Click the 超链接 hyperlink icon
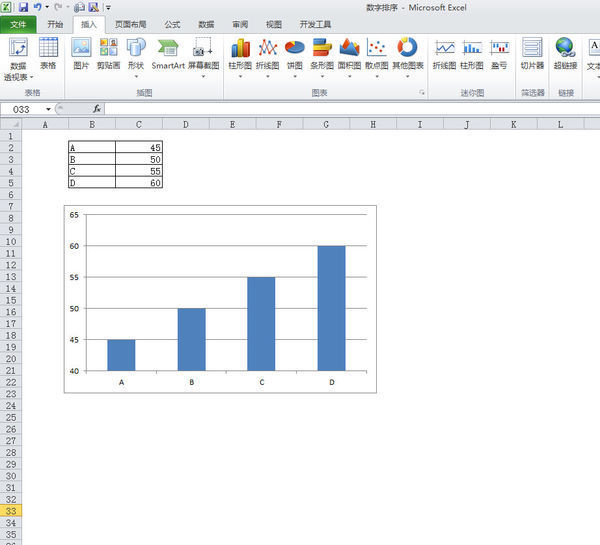 (x=566, y=52)
